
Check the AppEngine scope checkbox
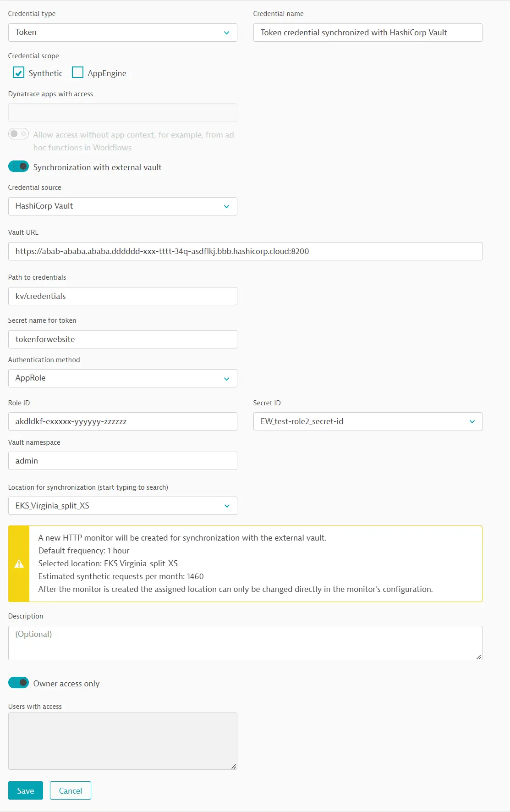click(78, 73)
